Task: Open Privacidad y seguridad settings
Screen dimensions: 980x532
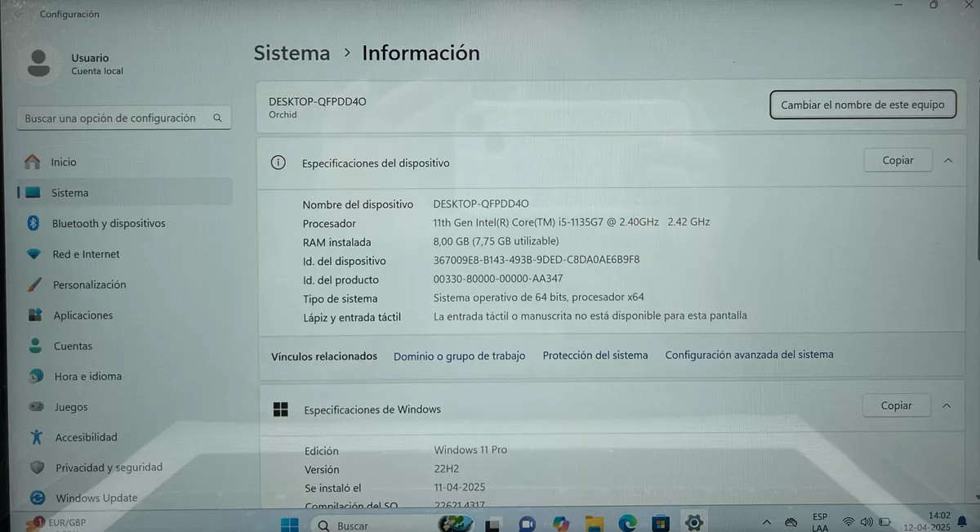Action: pos(109,467)
